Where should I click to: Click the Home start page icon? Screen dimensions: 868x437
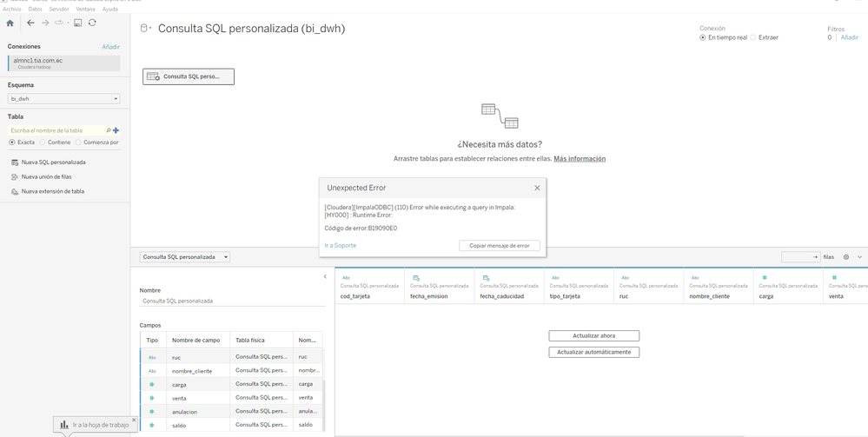click(10, 23)
